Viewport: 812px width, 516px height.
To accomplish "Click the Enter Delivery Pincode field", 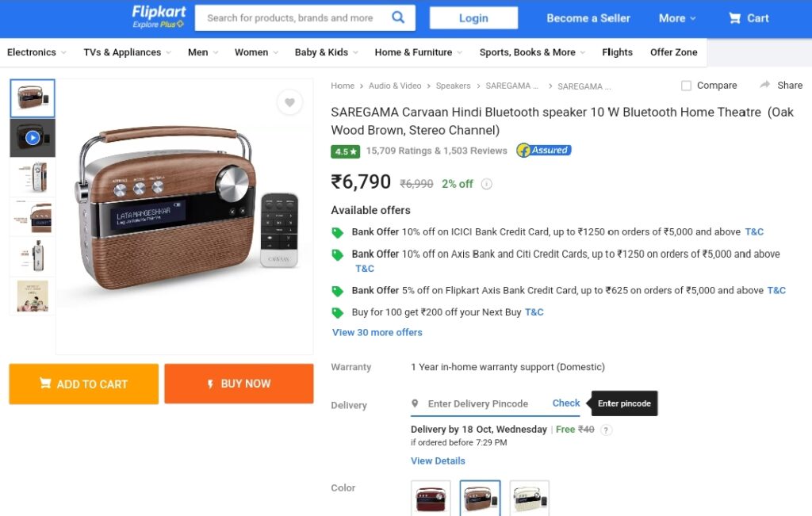I will coord(477,403).
